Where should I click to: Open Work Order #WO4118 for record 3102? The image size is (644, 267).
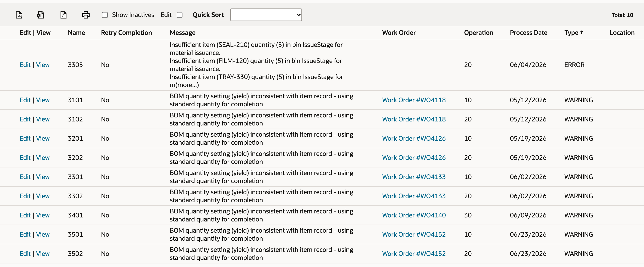coord(414,119)
